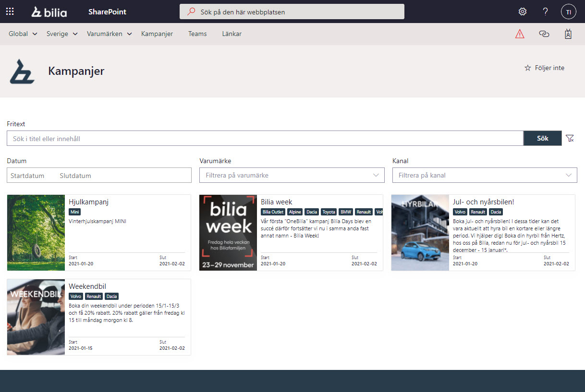Viewport: 585px width, 392px height.
Task: Click the Toyota tag on Bilia week
Action: (329, 212)
